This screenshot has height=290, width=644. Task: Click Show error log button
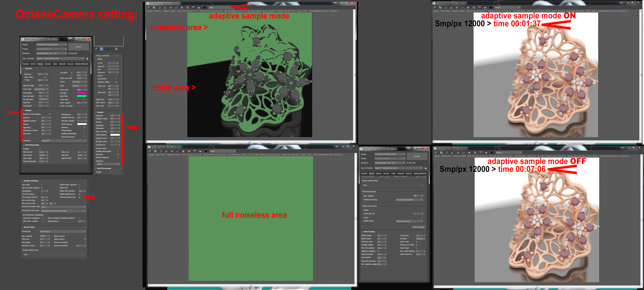coord(418,227)
